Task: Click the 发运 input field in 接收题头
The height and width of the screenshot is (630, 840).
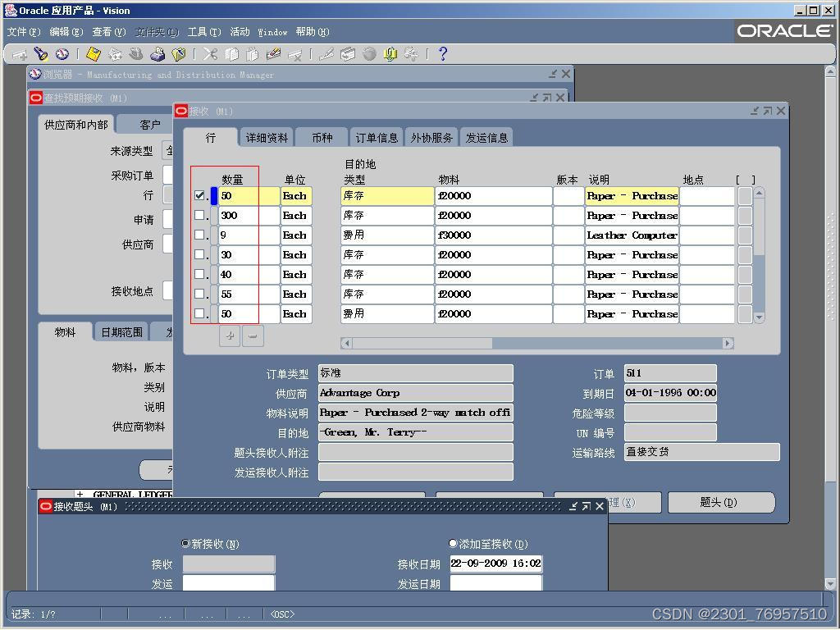Action: 229,583
